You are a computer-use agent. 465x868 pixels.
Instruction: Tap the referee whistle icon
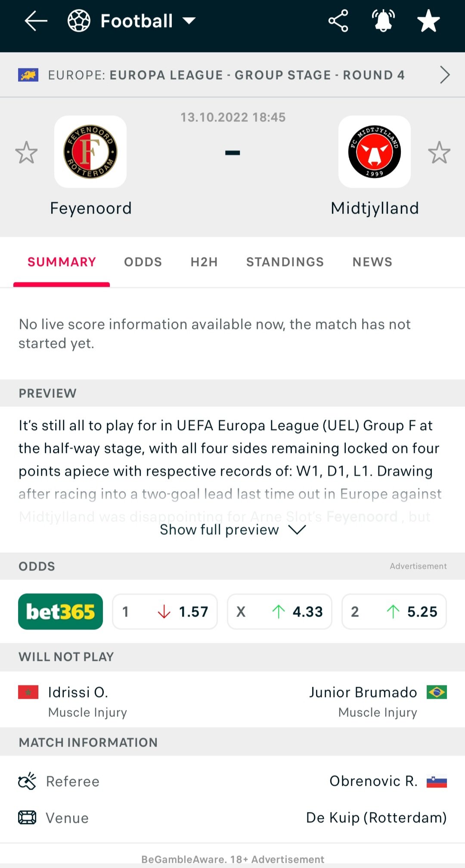click(27, 781)
